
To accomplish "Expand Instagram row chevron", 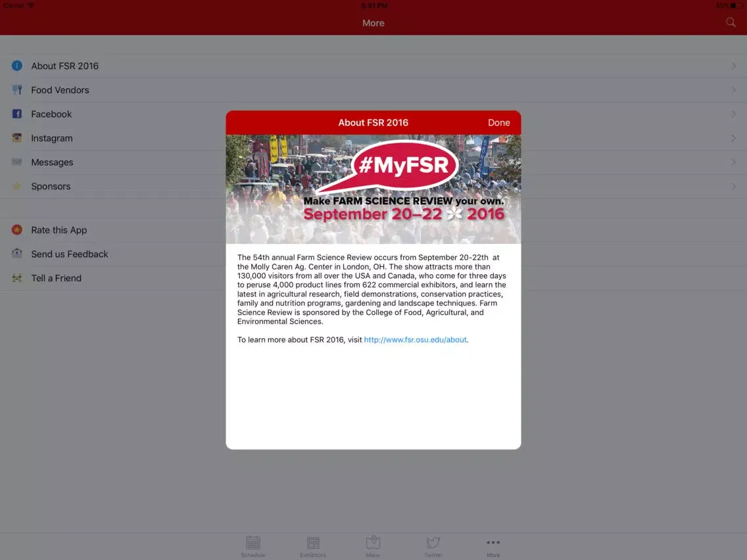I will click(x=734, y=138).
